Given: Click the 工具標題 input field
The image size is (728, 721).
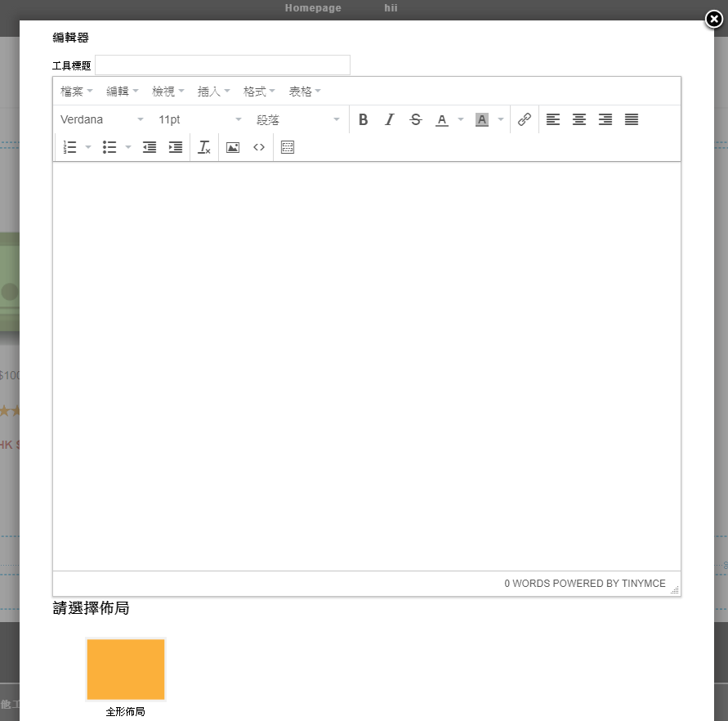Looking at the screenshot, I should 222,65.
